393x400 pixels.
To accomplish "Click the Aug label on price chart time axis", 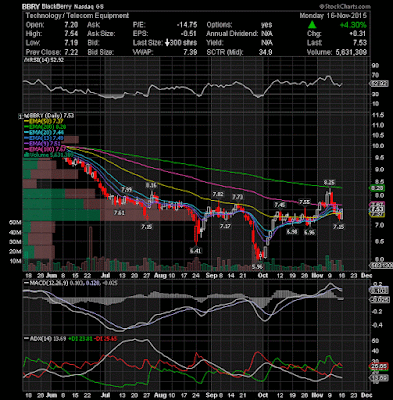I will click(160, 276).
